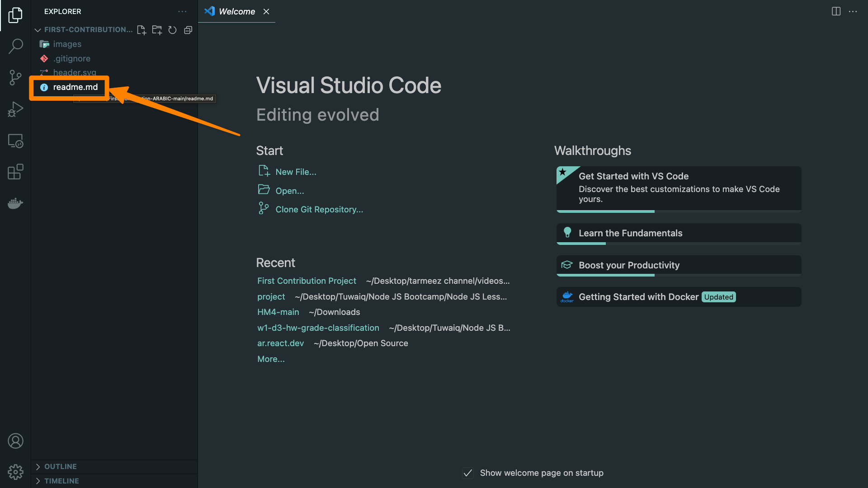Open First Contribution Project from Recent
Image resolution: width=868 pixels, height=488 pixels.
pyautogui.click(x=307, y=281)
